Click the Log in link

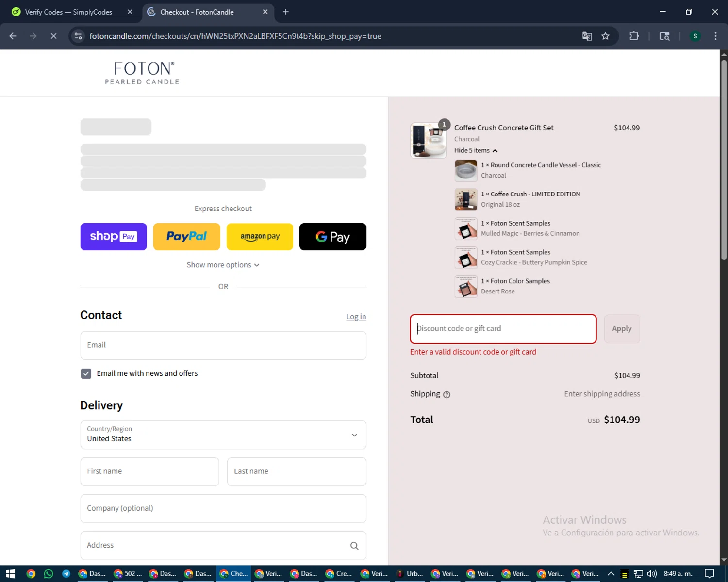click(356, 316)
